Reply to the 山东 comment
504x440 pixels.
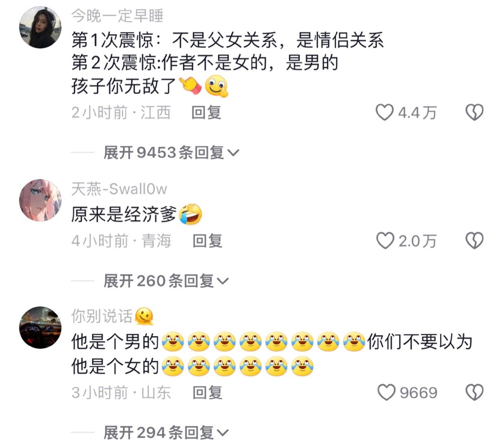tap(207, 393)
